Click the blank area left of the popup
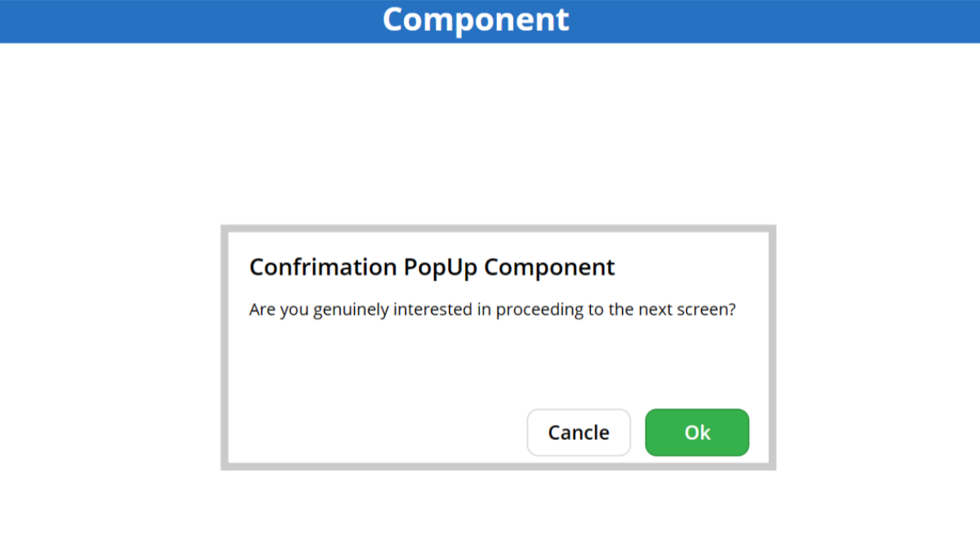 click(x=111, y=347)
